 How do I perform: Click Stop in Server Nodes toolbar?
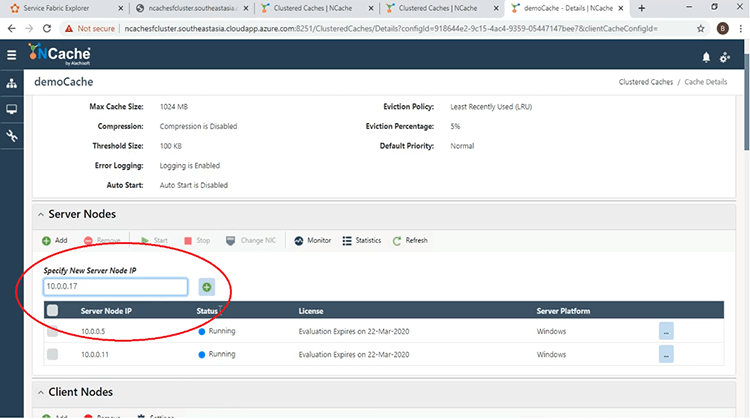click(x=197, y=241)
